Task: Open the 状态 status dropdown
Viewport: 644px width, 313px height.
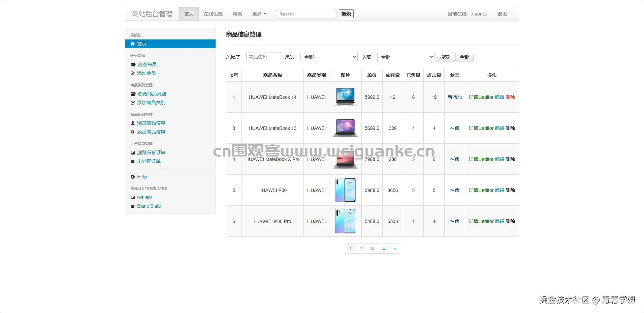Action: click(x=406, y=57)
